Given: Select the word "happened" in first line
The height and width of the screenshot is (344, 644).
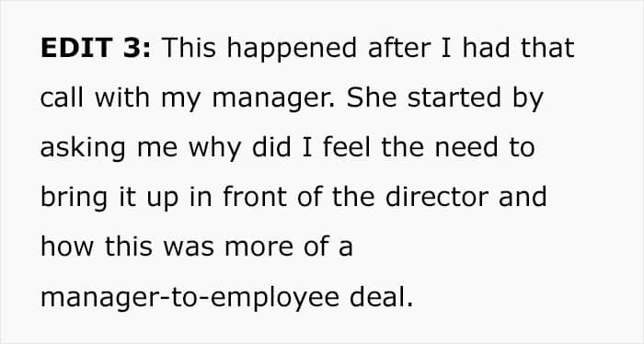Looking at the screenshot, I should coord(292,50).
